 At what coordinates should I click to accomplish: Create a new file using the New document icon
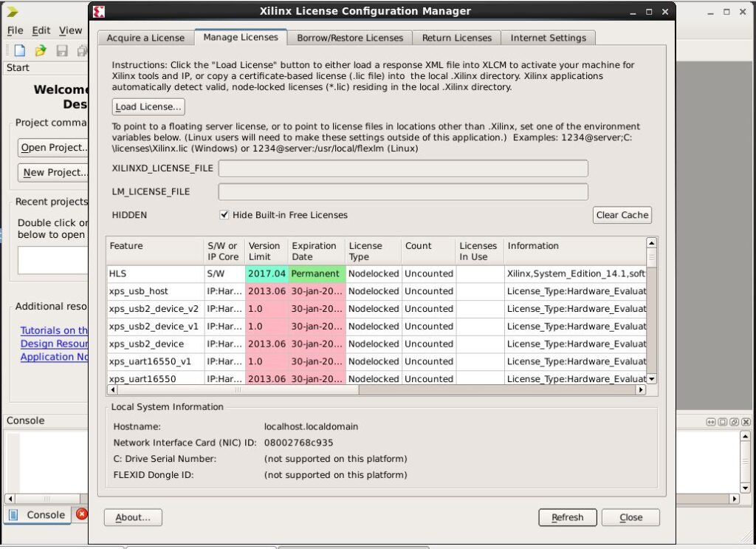[x=18, y=50]
